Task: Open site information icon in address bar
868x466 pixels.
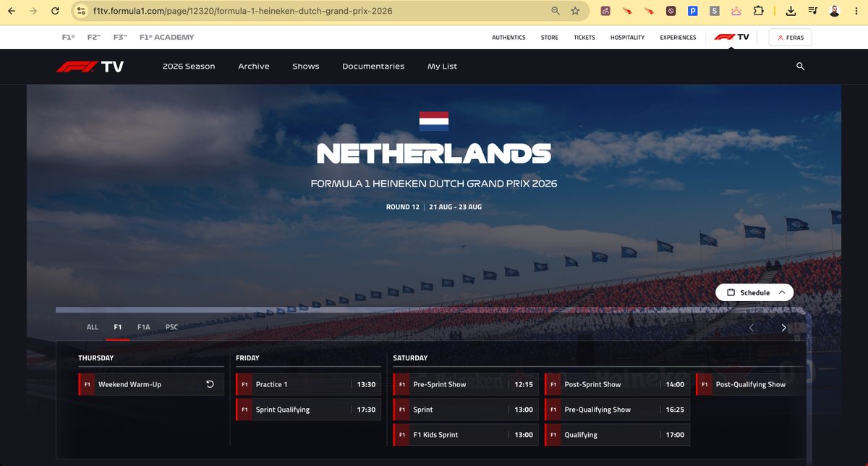Action: (x=83, y=11)
